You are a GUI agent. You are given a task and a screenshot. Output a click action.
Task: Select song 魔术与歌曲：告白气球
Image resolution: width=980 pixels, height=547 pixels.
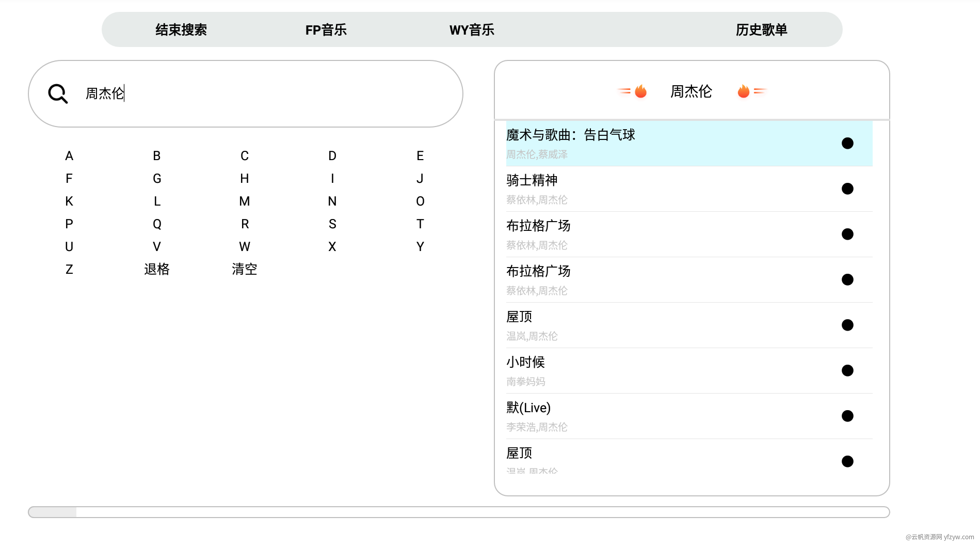689,144
